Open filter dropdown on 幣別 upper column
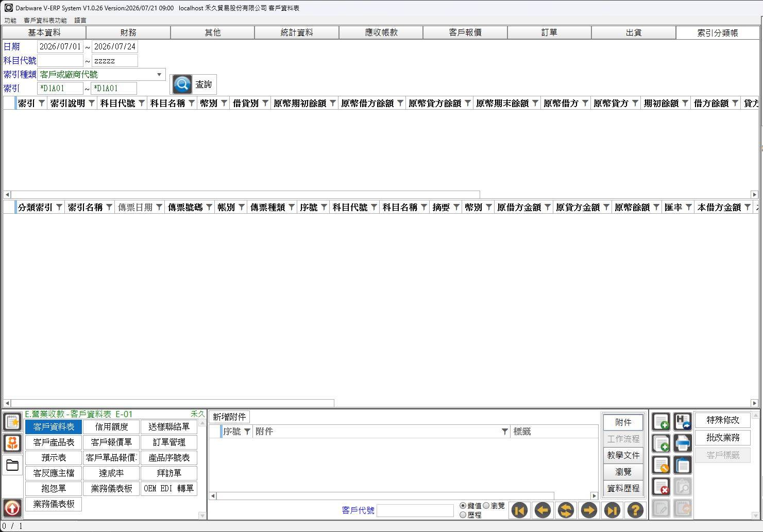Viewport: 763px width, 532px height. 224,104
